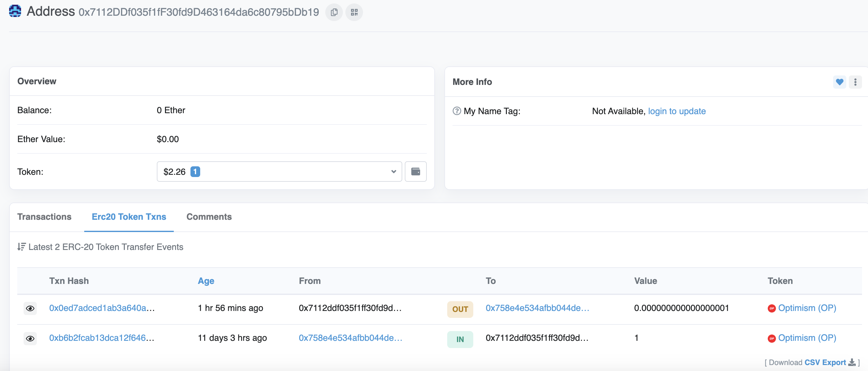Click the My Name Tag help icon
This screenshot has width=868, height=371.
pos(457,111)
